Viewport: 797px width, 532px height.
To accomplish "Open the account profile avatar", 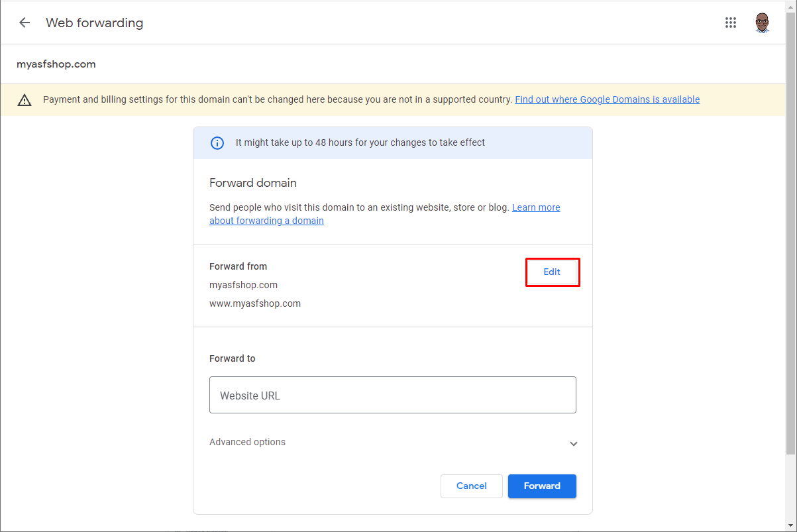I will tap(763, 23).
